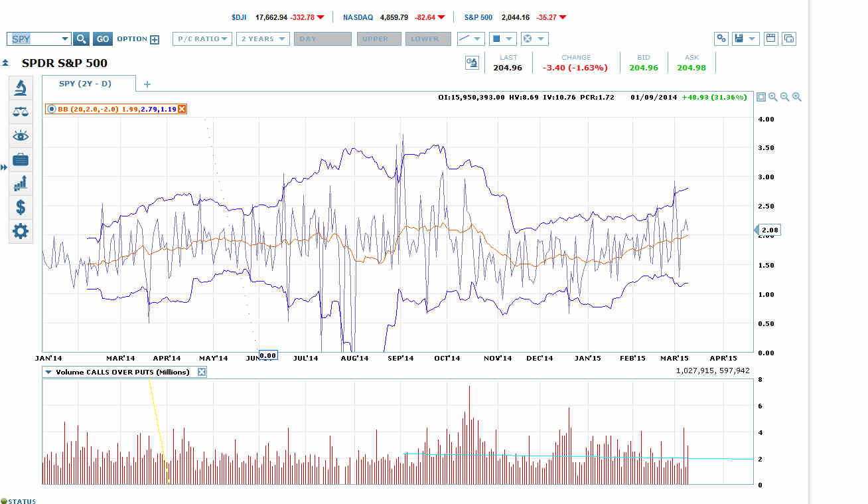
Task: Click the ASK value 204.98
Action: tap(691, 68)
